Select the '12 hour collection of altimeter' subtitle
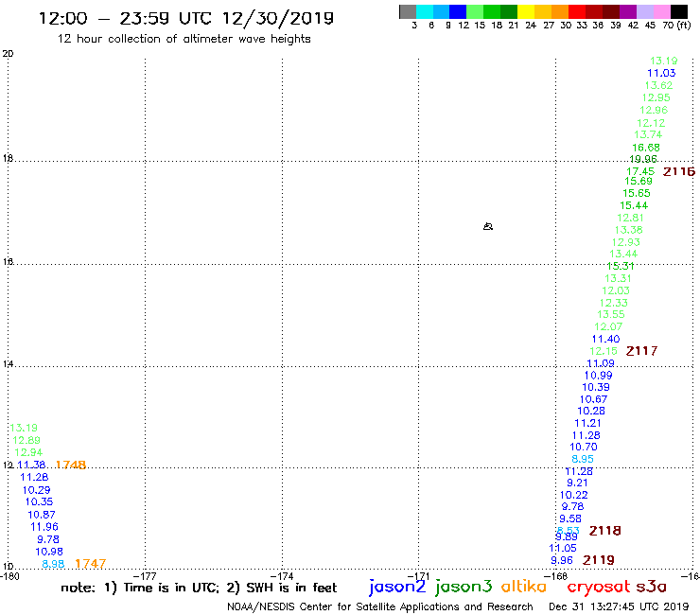 click(184, 39)
